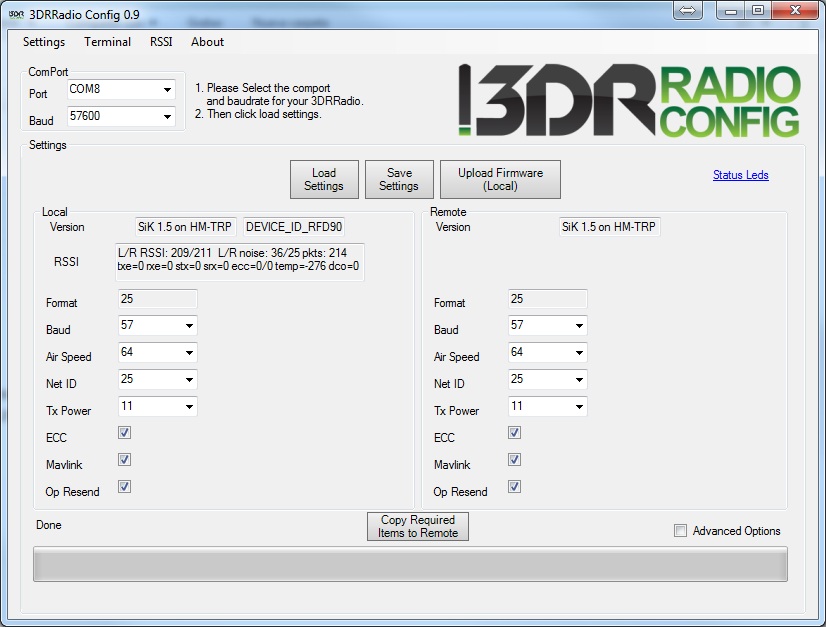Screen dimensions: 826x627
Task: Click the Done status text
Action: click(48, 525)
